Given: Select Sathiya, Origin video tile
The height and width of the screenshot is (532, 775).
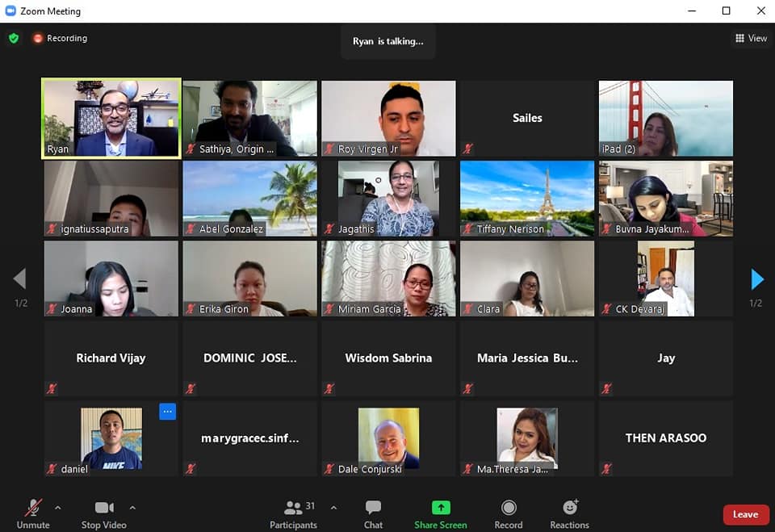Looking at the screenshot, I should pos(250,119).
